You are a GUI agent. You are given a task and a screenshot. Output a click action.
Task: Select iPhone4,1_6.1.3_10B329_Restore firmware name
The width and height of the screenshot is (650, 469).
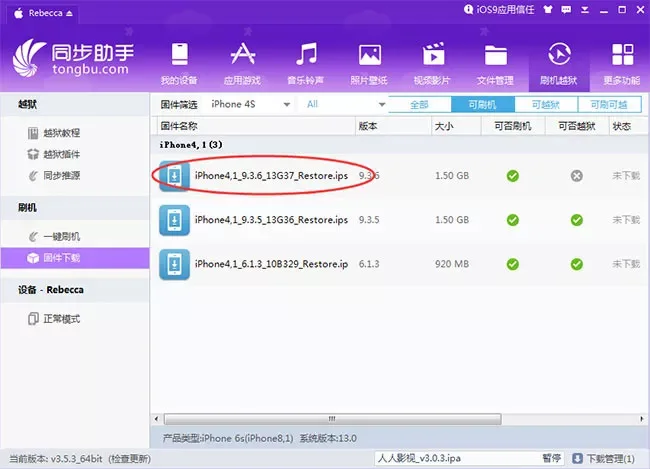[272, 264]
